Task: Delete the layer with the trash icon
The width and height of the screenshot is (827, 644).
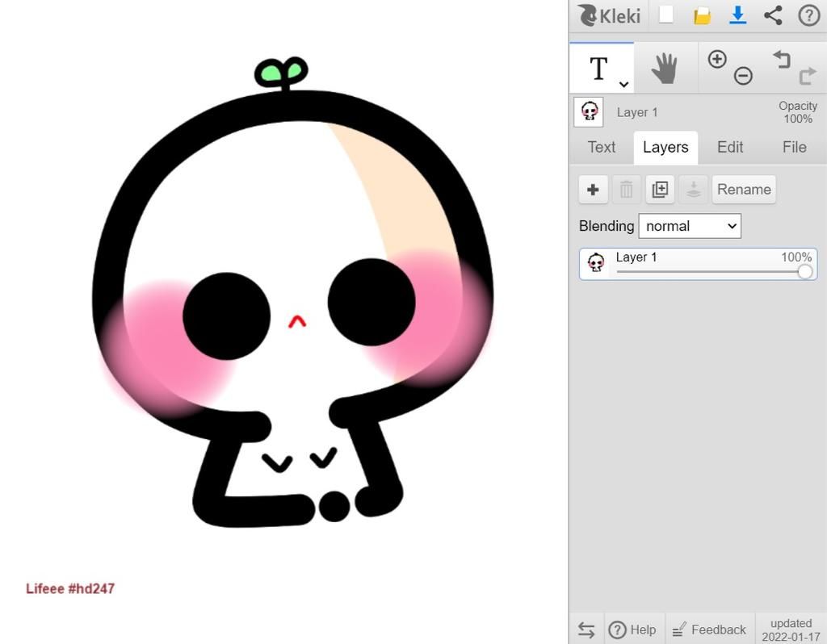Action: point(627,189)
